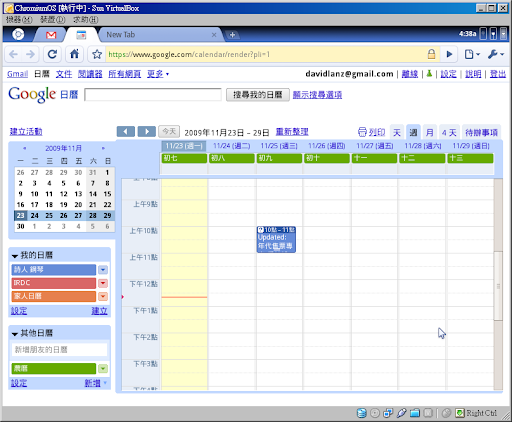
Task: Click the printer icon to print calendar
Action: tap(362, 132)
